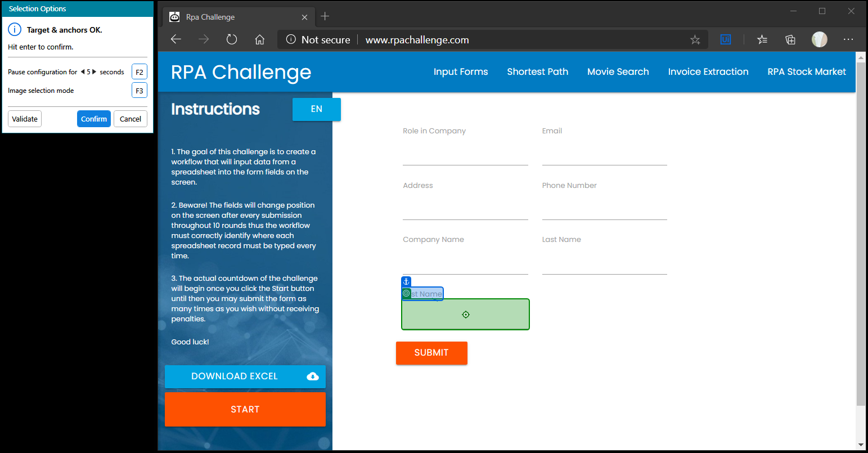This screenshot has height=453, width=868.
Task: Increase pause configuration seconds
Action: (95, 72)
